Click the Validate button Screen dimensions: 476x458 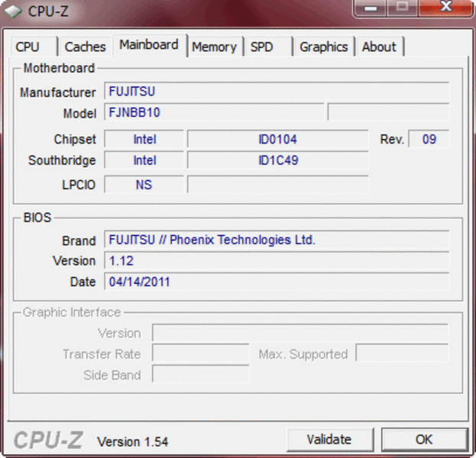330,439
